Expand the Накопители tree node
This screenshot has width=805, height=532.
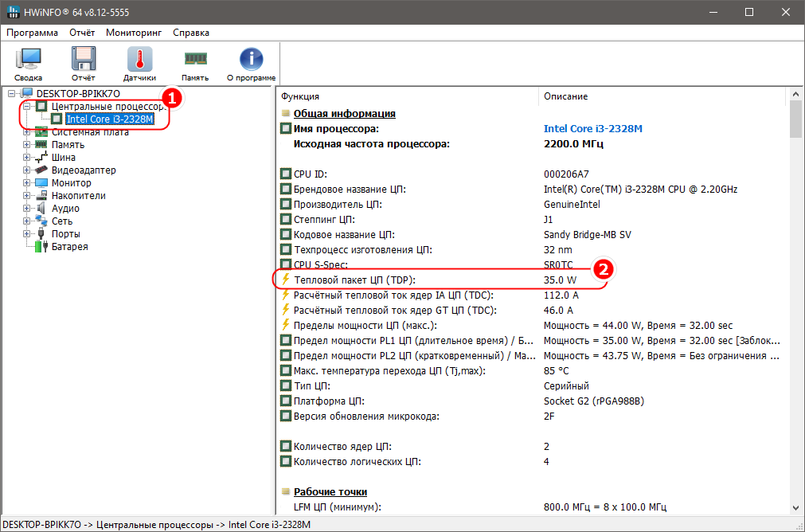[x=27, y=196]
